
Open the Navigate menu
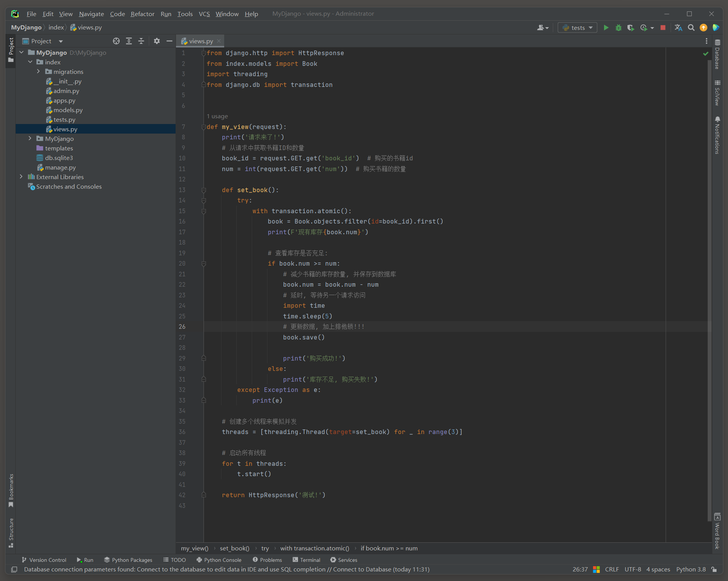point(91,14)
